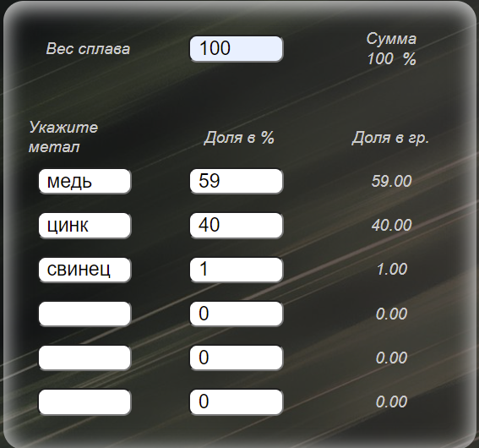Click the fifth row percent field showing 0
This screenshot has height=448, width=479.
[x=237, y=358]
